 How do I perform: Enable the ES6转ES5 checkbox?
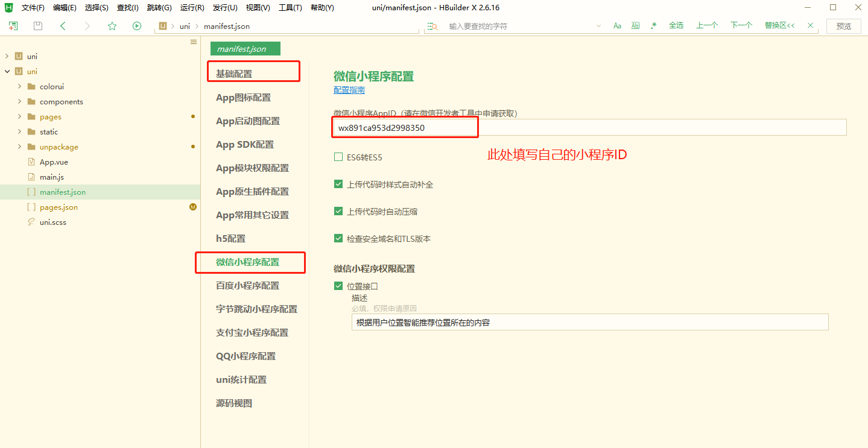click(338, 157)
